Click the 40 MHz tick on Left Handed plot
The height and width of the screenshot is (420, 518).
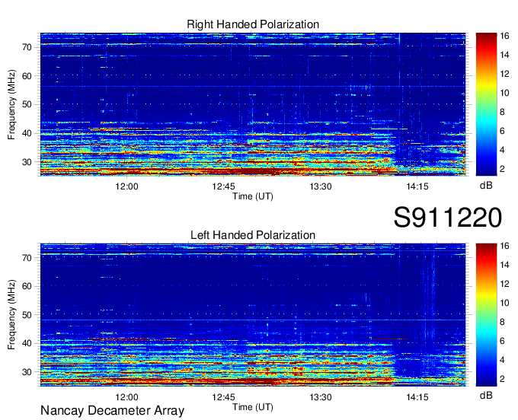[x=27, y=344]
